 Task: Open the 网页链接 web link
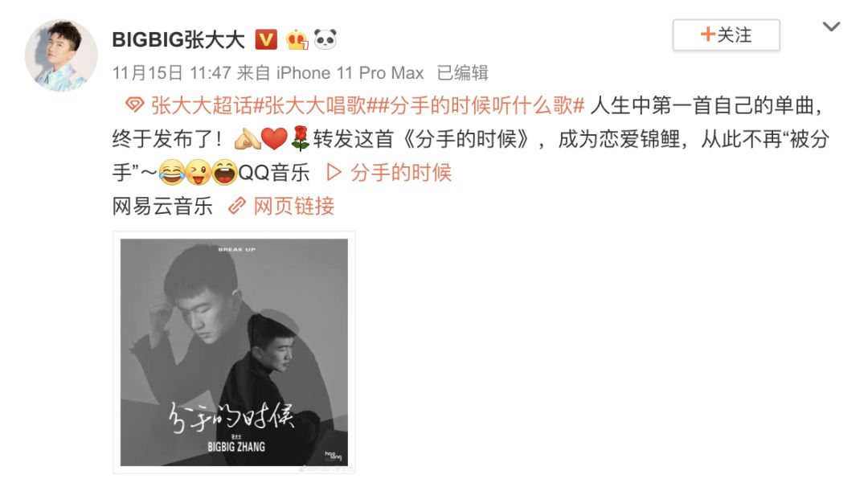pyautogui.click(x=294, y=206)
